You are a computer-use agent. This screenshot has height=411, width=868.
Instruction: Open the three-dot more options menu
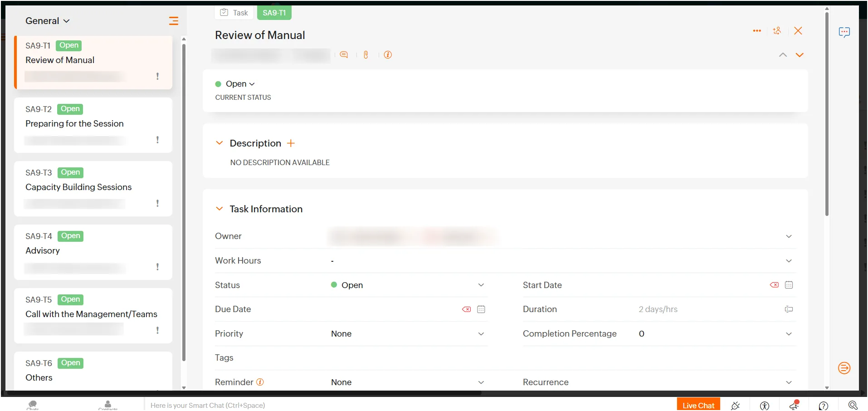757,31
